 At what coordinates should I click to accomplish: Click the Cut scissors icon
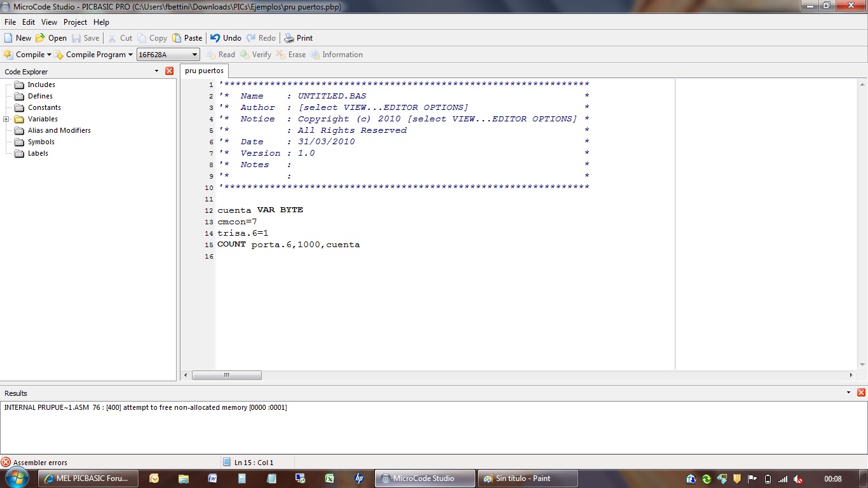(x=112, y=38)
